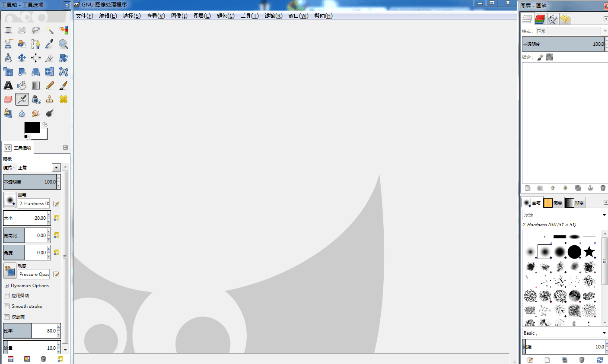The image size is (608, 364).
Task: Select the Color Picker eyedropper tool
Action: point(50,44)
